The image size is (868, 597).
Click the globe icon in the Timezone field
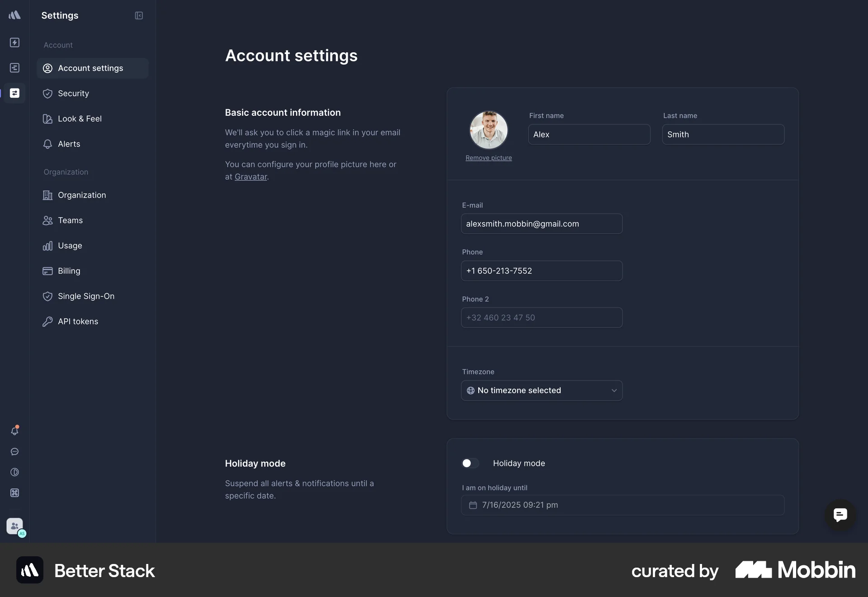pos(470,390)
